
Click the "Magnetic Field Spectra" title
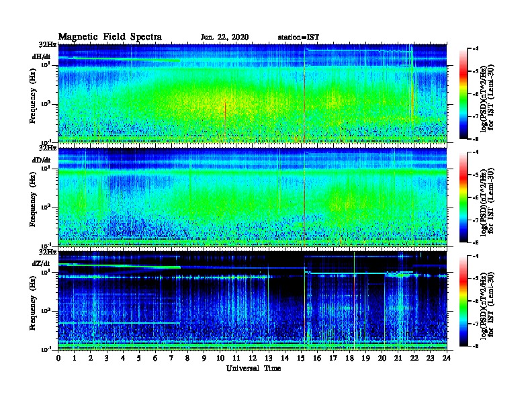(x=110, y=37)
